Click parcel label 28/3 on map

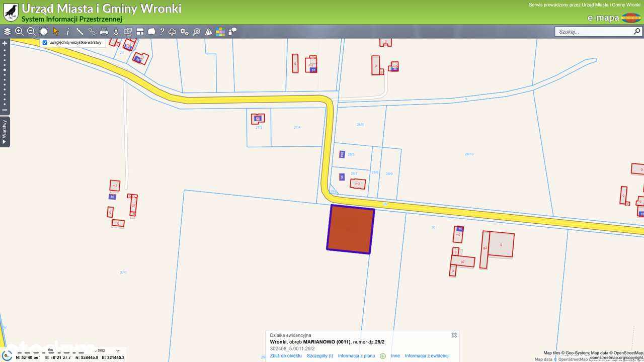[x=360, y=124]
